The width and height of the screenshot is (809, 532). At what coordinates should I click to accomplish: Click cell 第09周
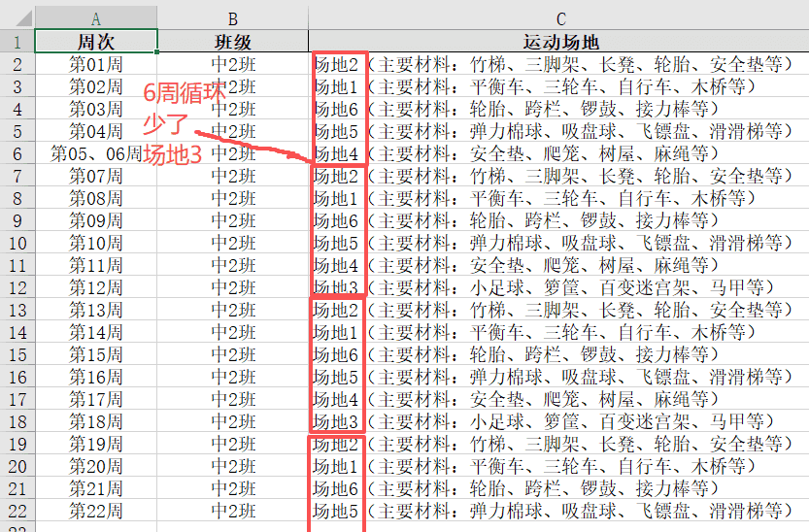(96, 220)
